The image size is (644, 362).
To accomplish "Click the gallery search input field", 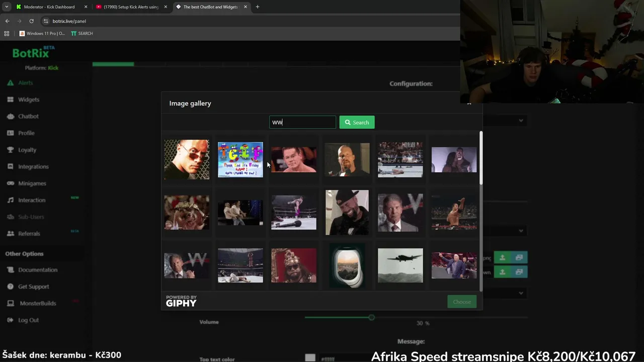I will pos(302,122).
